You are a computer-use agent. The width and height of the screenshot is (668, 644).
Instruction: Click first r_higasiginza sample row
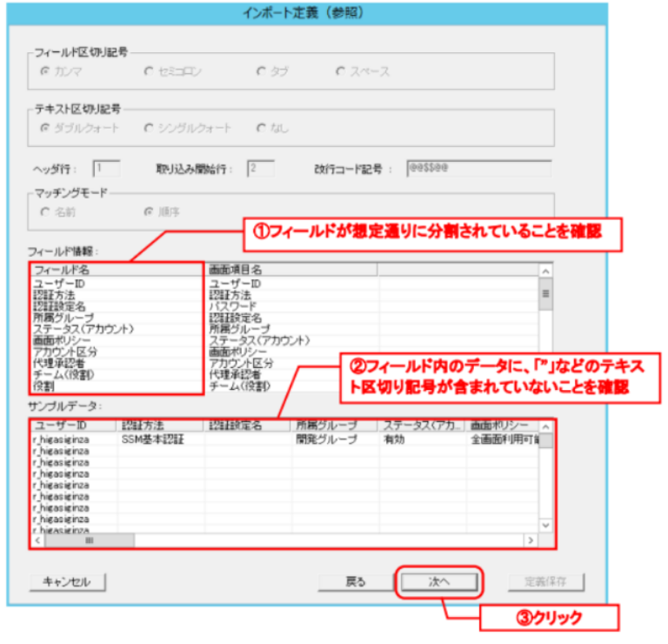(x=61, y=439)
